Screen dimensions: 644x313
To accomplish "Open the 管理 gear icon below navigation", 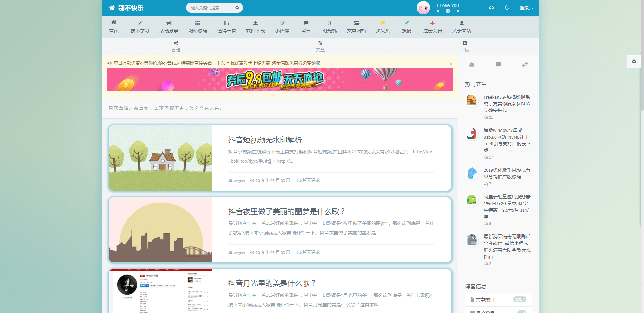I will click(x=176, y=43).
